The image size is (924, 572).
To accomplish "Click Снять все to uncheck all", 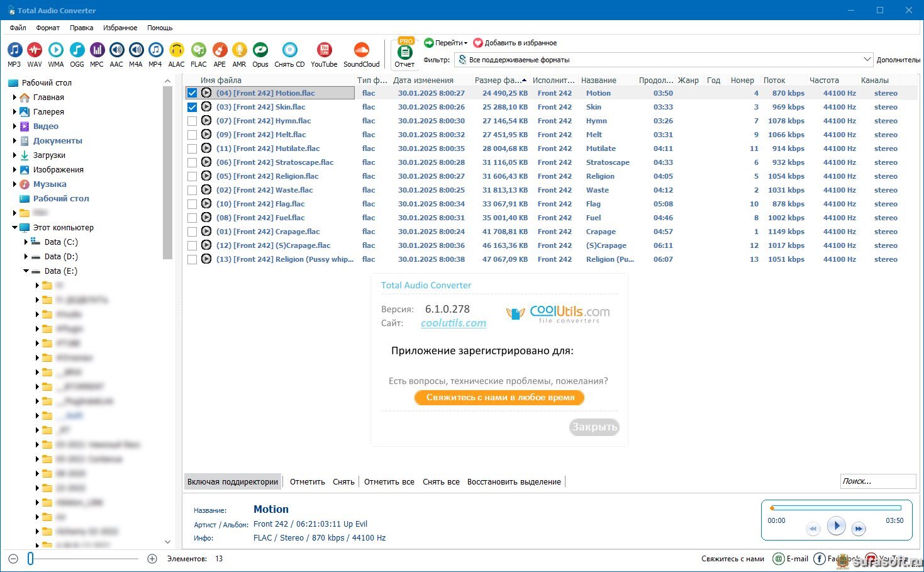I will point(441,482).
